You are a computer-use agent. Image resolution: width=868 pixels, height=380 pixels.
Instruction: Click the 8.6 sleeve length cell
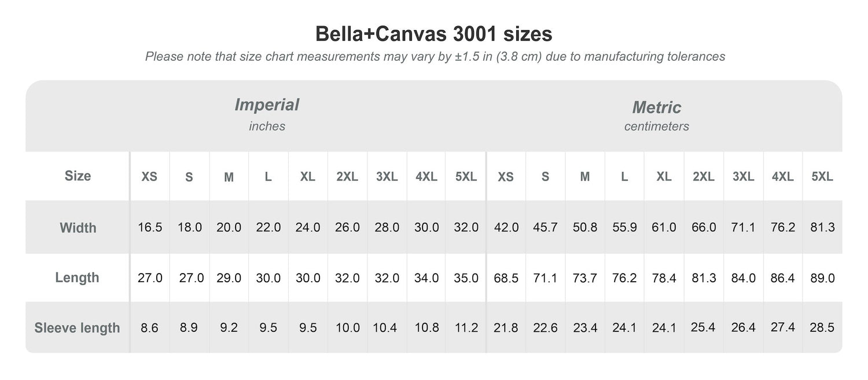[x=150, y=328]
